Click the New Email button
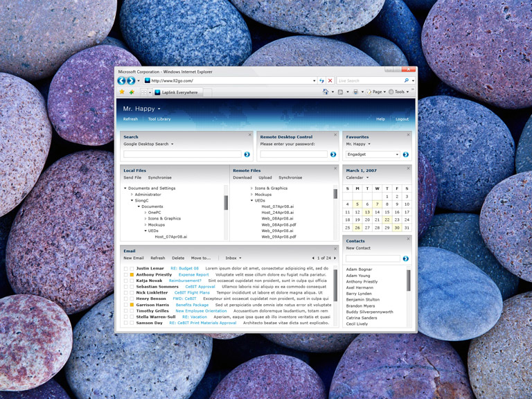The image size is (532, 399). click(134, 258)
